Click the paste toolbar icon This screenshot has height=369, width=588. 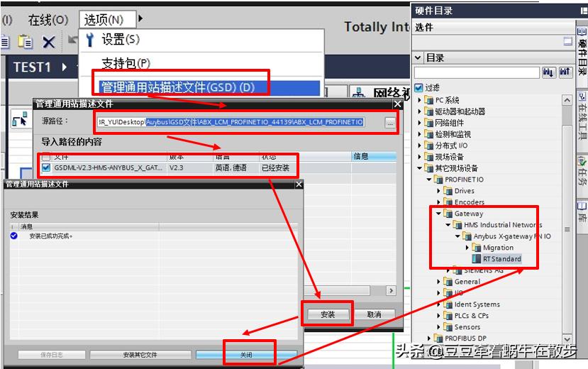point(26,42)
